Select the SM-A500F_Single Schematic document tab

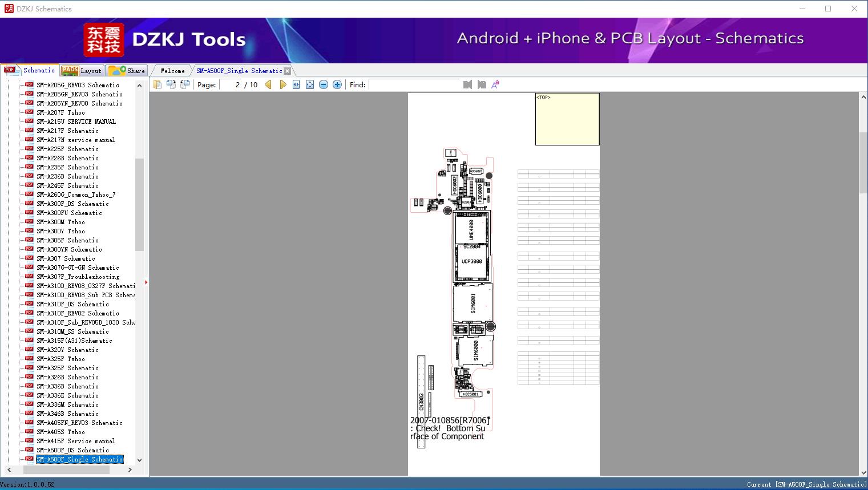239,71
